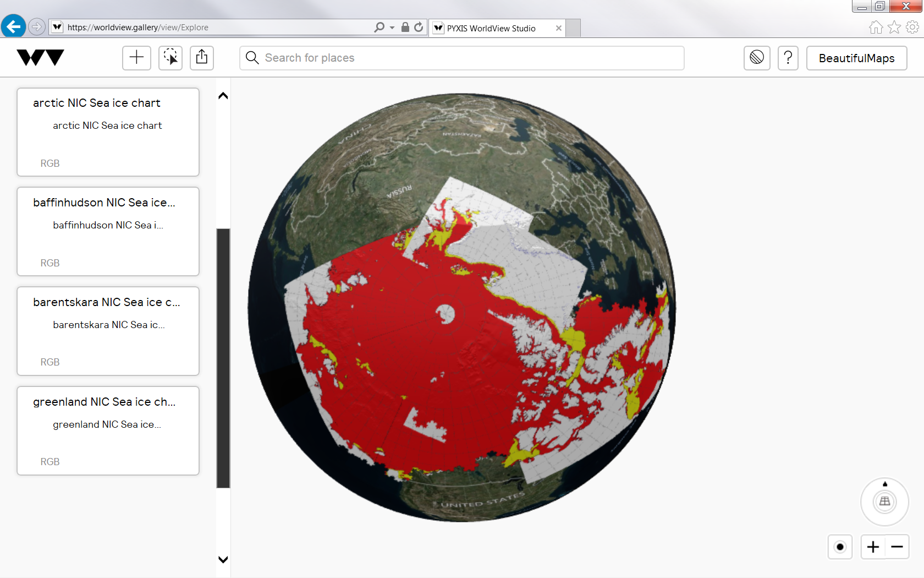Image resolution: width=924 pixels, height=578 pixels.
Task: Activate the area selection tool
Action: 170,58
